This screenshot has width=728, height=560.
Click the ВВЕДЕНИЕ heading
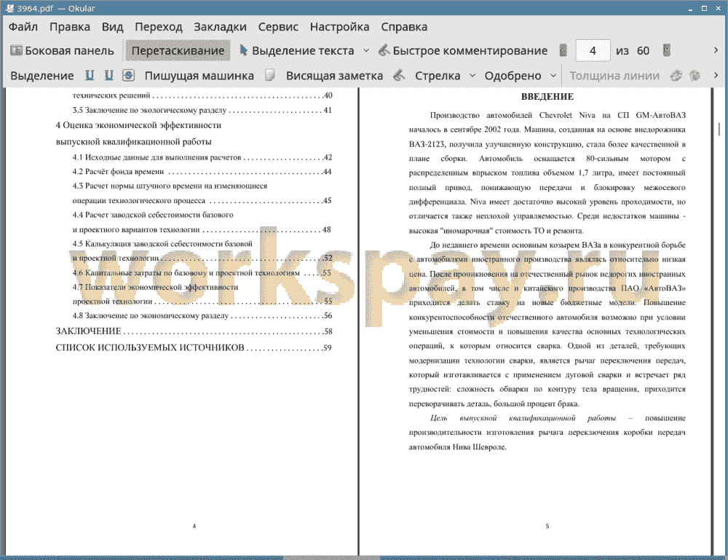tap(547, 97)
